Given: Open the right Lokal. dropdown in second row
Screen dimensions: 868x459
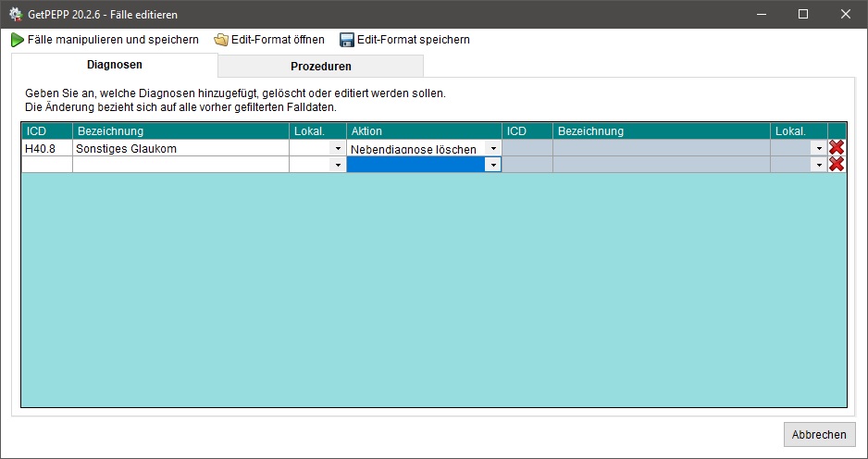Looking at the screenshot, I should click(819, 164).
